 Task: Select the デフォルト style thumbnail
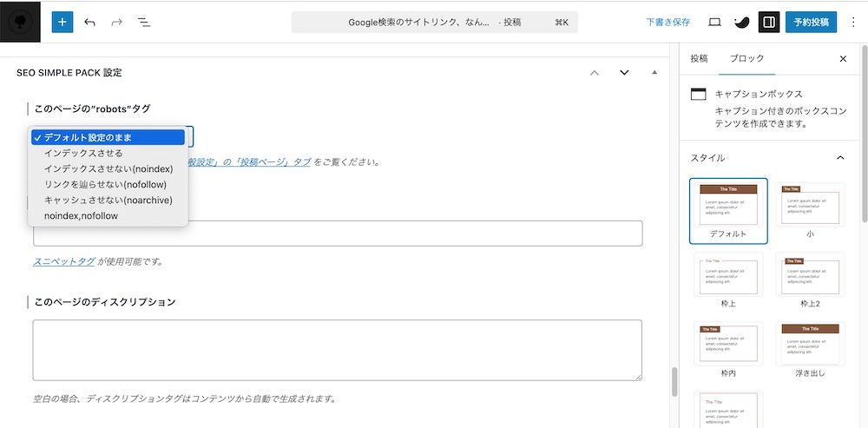728,211
